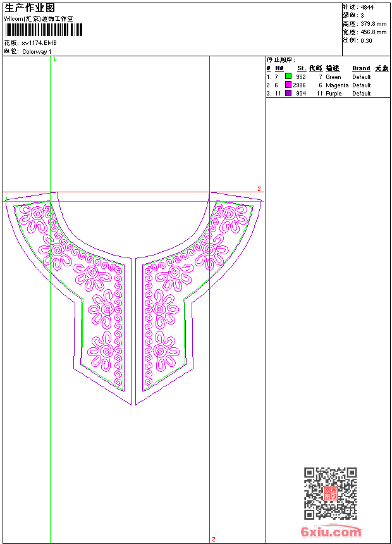
Task: Click the magenta color swatch in row 2
Action: click(288, 85)
